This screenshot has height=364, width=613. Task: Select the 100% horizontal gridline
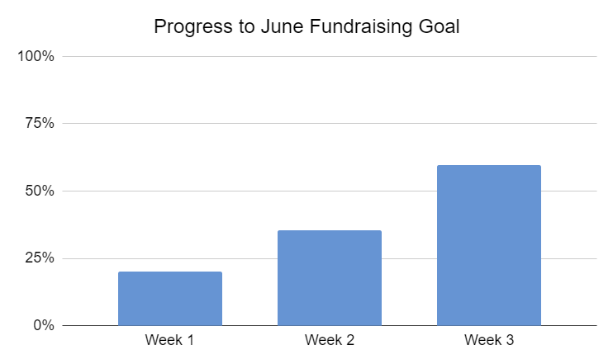(x=330, y=57)
